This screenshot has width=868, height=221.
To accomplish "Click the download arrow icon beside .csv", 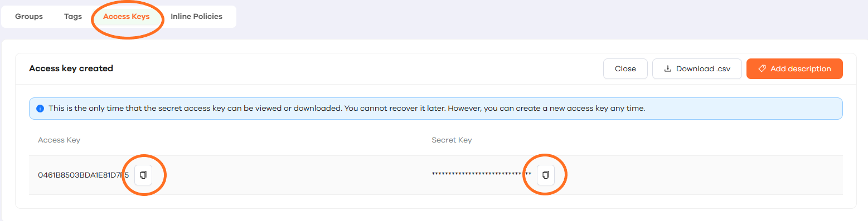I will point(667,69).
